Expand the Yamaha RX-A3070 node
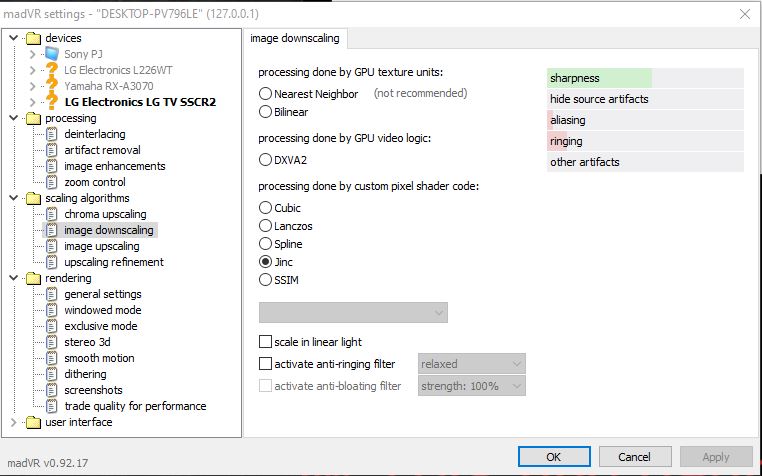The height and width of the screenshot is (476, 762). 33,86
